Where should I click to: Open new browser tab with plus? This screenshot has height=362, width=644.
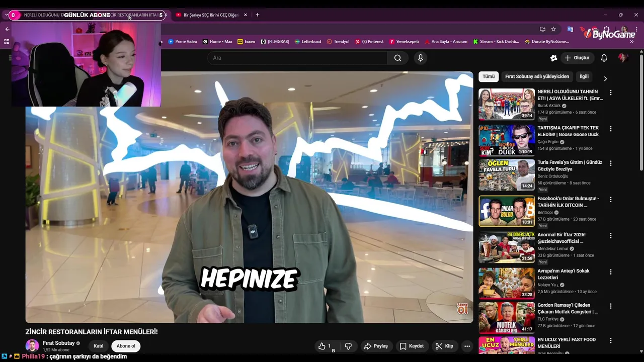[x=258, y=15]
